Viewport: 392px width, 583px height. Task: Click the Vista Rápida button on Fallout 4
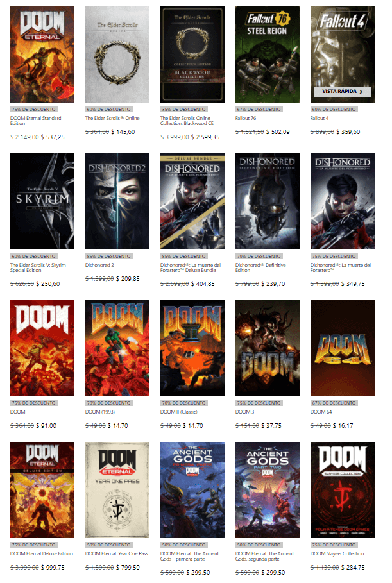pyautogui.click(x=342, y=92)
